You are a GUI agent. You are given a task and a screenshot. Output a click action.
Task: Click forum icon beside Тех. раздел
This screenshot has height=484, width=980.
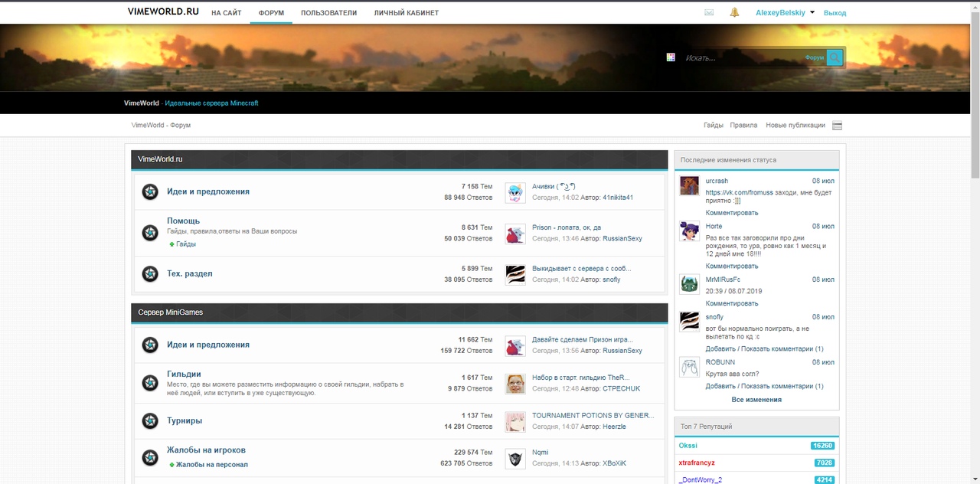pos(150,273)
